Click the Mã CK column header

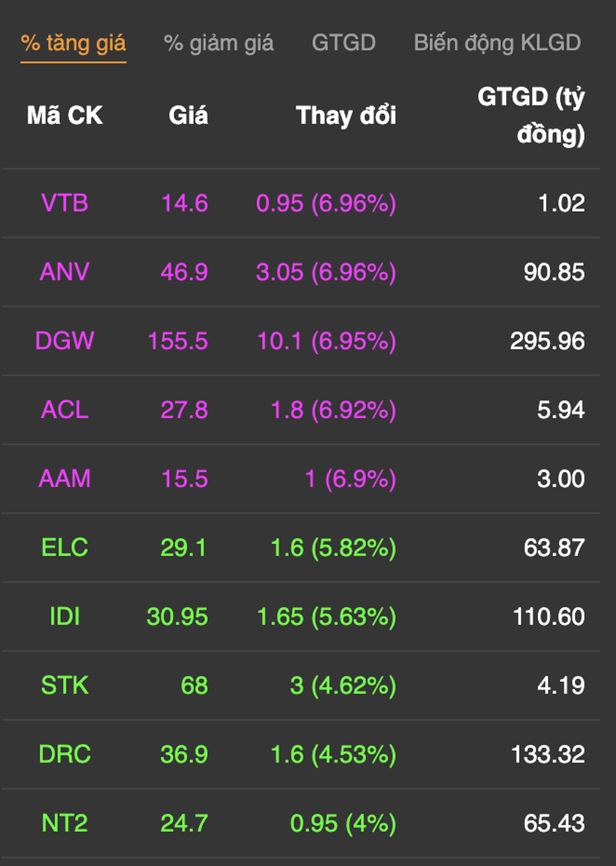[x=65, y=116]
